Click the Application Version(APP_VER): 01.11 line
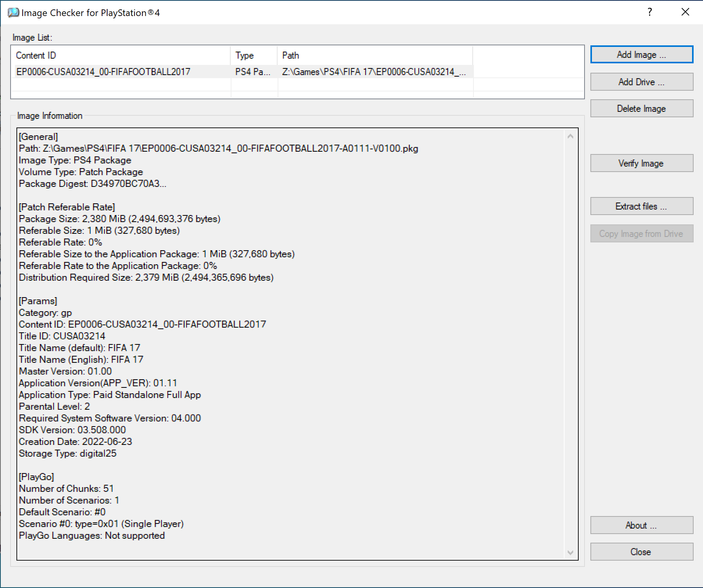703x588 pixels. point(98,383)
